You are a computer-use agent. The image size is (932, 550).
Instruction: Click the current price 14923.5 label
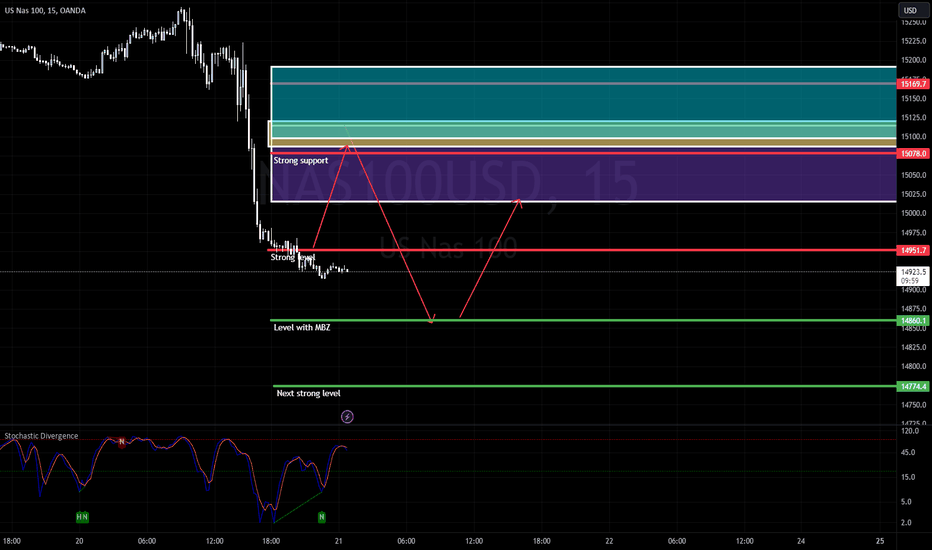[x=913, y=276]
